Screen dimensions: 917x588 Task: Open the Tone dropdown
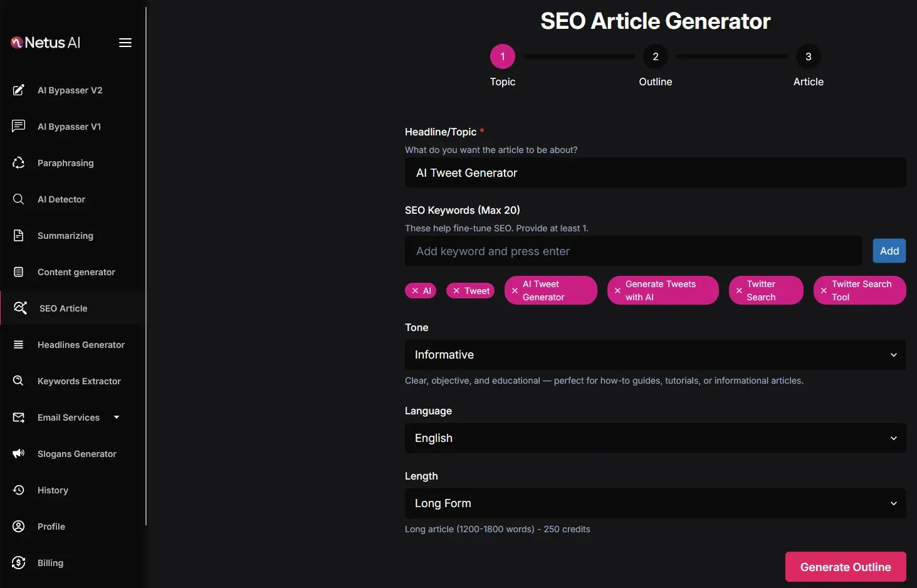pos(655,355)
